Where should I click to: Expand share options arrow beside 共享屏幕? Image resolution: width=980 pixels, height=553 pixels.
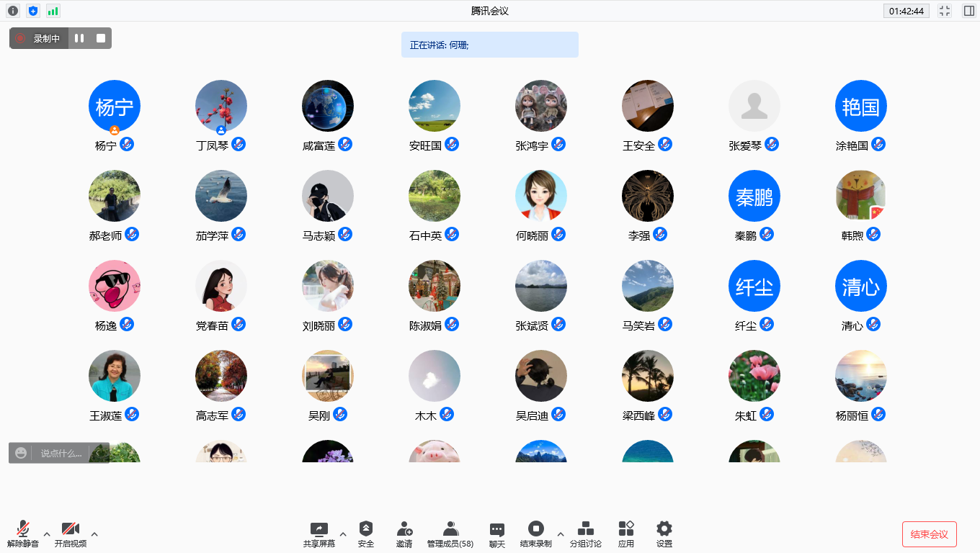click(x=343, y=534)
